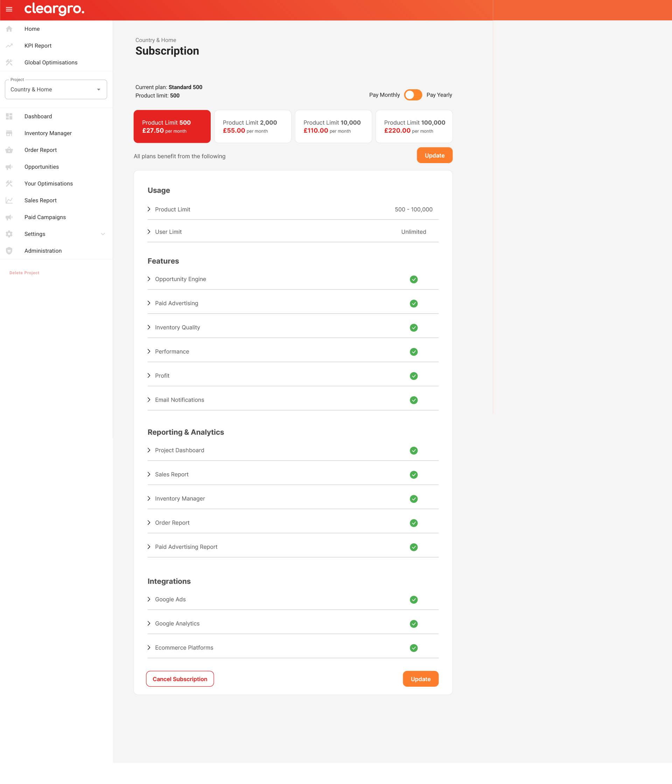Screen dimensions: 672x784
Task: Click the Dashboard grid icon
Action: click(x=9, y=116)
